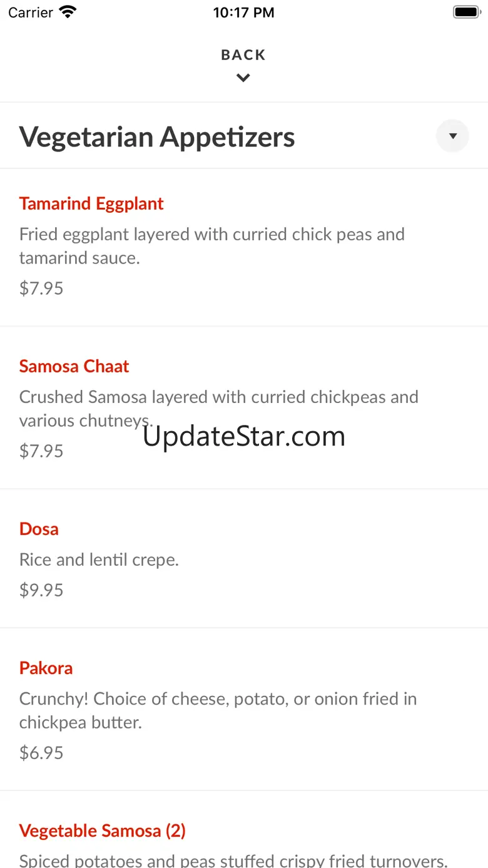Click the Tamarind Eggplant $7.95 price
Viewport: 488px width, 868px height.
[41, 288]
